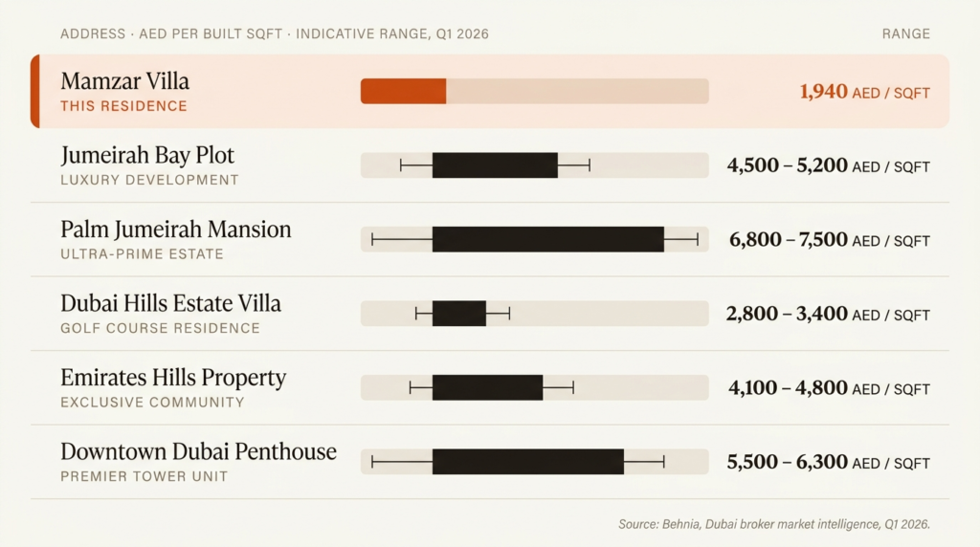Open the Palm Jumeirah Mansion entry

click(x=490, y=239)
